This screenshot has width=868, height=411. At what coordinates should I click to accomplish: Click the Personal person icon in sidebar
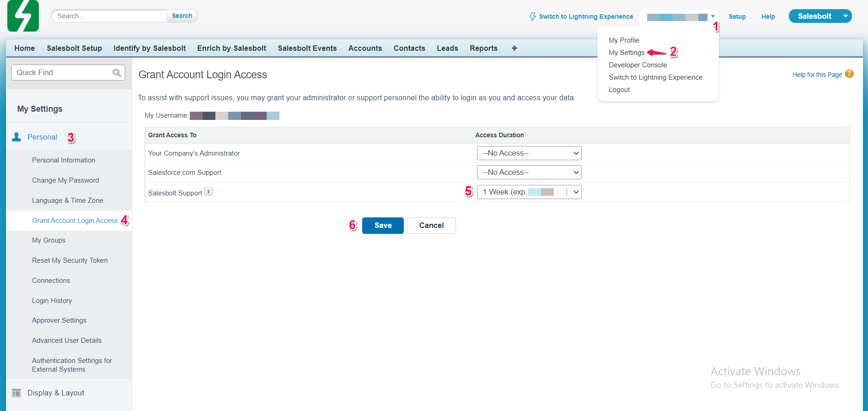[16, 137]
